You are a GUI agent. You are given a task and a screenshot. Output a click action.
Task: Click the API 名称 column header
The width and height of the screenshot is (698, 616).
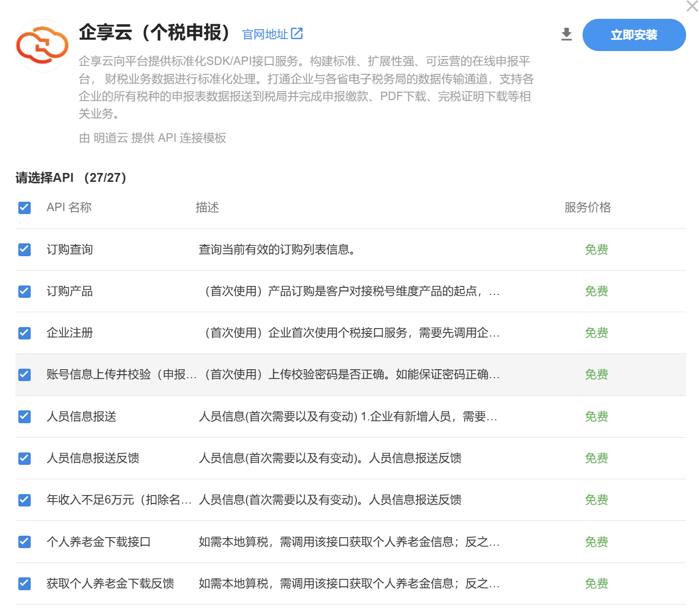(x=69, y=207)
